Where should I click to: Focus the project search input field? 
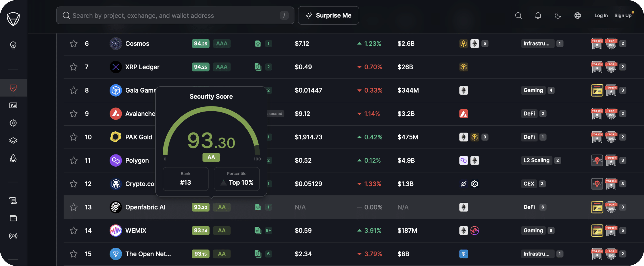175,15
